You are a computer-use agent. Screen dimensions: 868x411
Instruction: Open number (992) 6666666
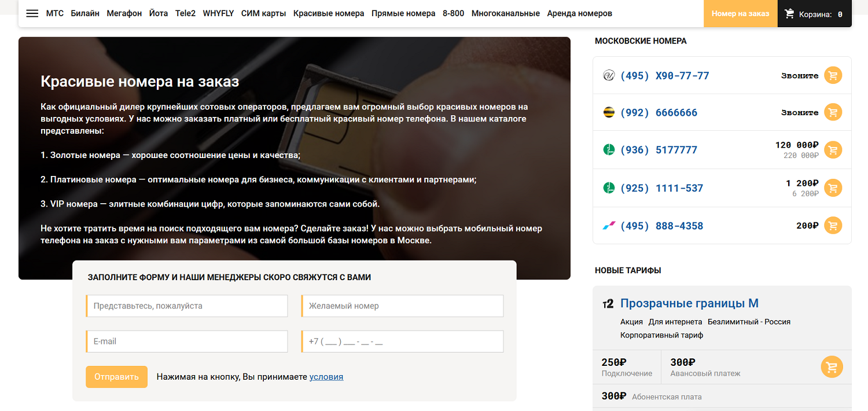click(x=659, y=112)
